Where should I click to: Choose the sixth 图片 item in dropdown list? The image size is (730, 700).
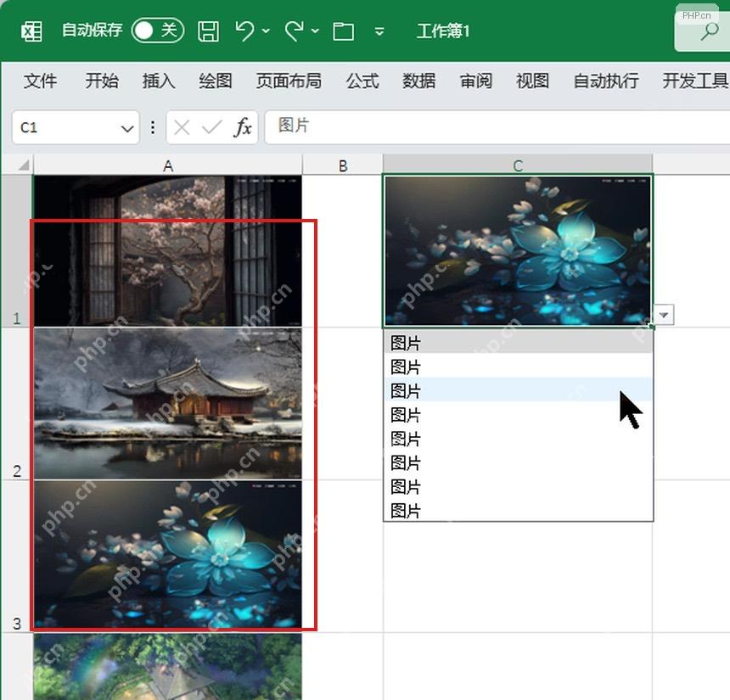(518, 462)
